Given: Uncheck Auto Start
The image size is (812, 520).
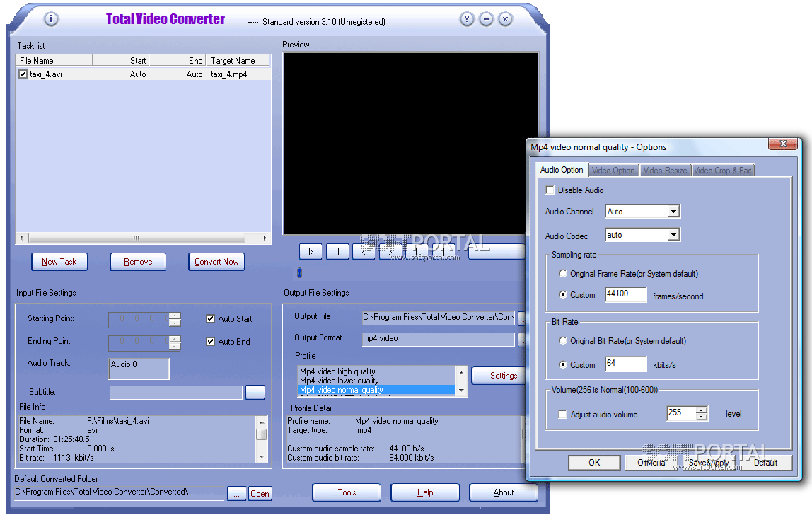Looking at the screenshot, I should pyautogui.click(x=210, y=319).
